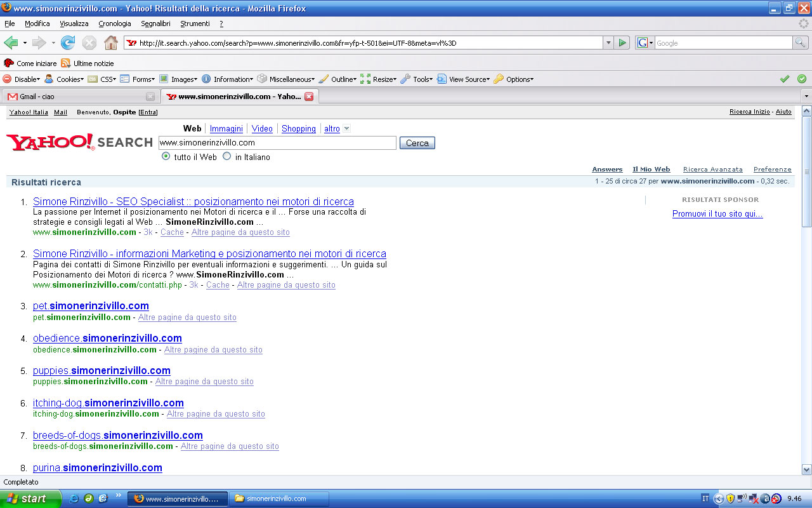Switch to the Video search tab
812x508 pixels.
click(x=262, y=128)
